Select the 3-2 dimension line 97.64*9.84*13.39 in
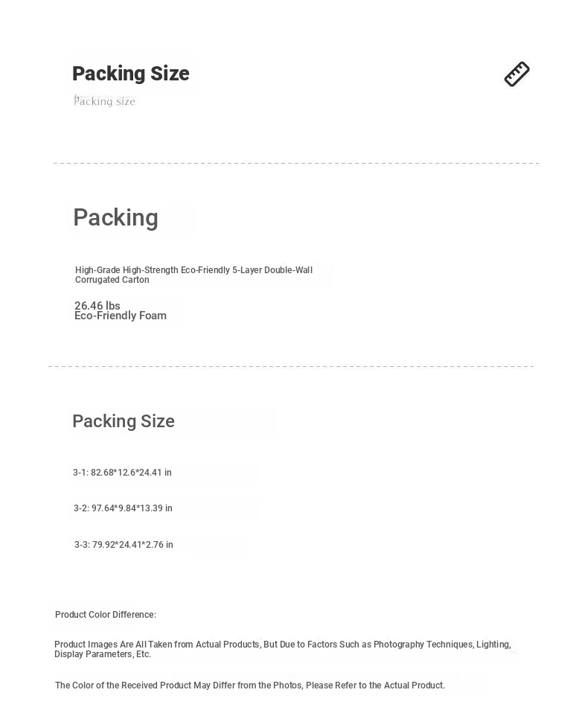588x716 pixels. point(123,508)
